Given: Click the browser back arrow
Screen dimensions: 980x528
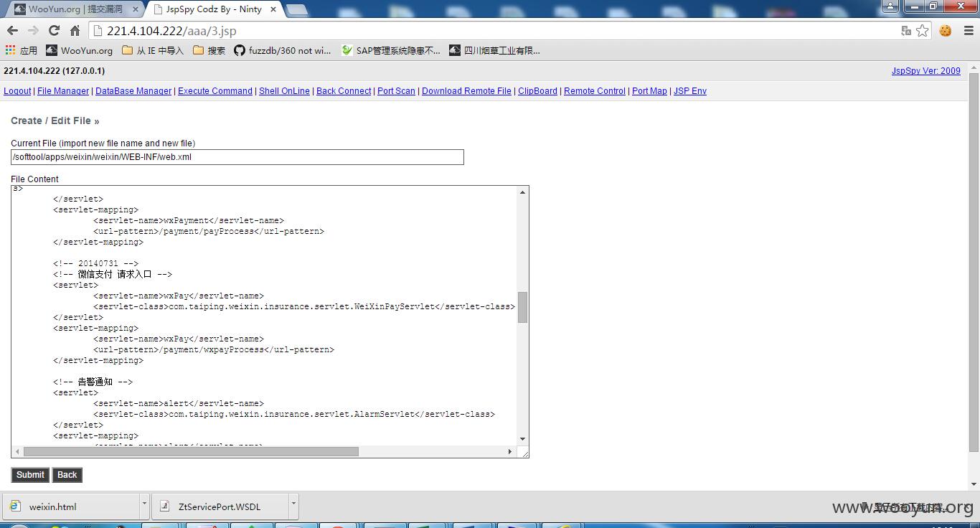Looking at the screenshot, I should [x=12, y=30].
